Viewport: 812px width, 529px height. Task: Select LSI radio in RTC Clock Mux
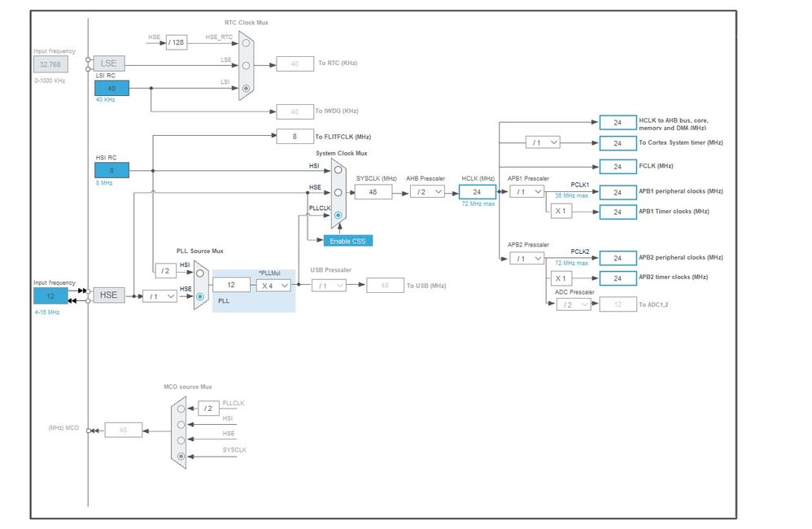(x=246, y=89)
